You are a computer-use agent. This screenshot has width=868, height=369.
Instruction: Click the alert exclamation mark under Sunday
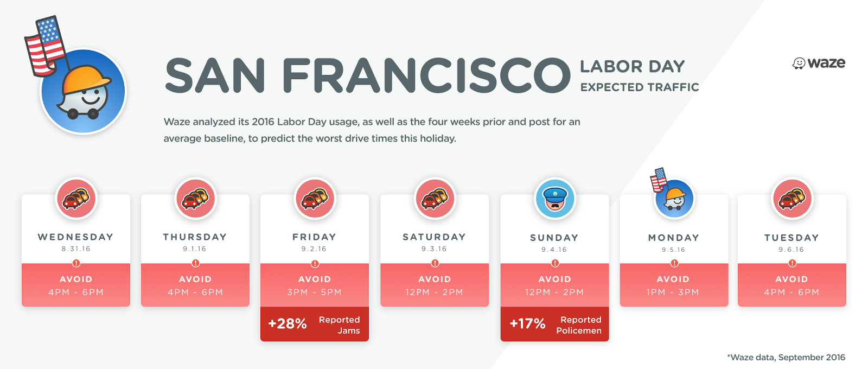pos(555,263)
